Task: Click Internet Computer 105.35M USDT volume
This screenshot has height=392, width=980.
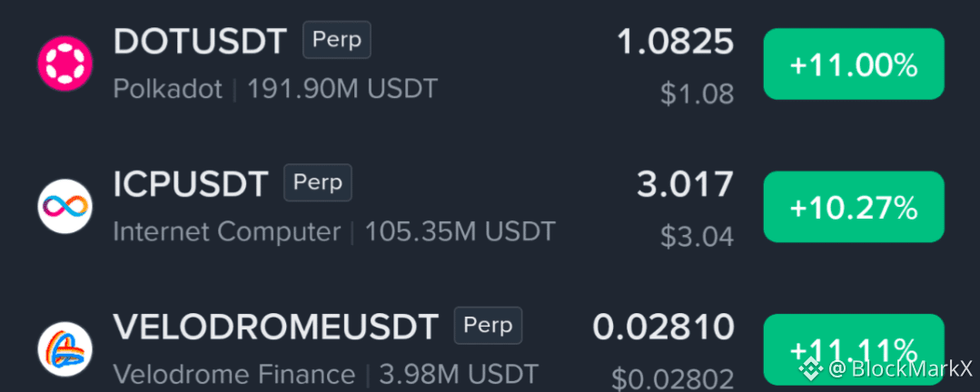Action: pos(334,232)
